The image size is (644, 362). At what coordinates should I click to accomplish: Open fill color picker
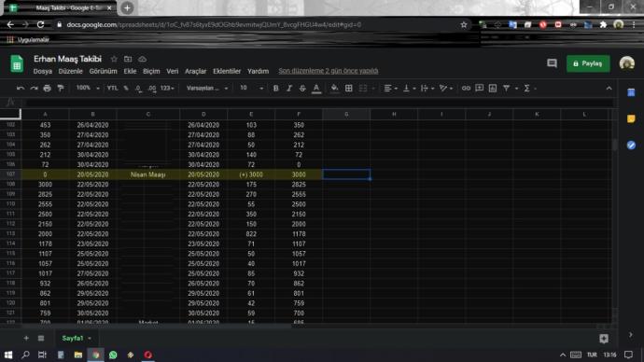click(x=335, y=89)
